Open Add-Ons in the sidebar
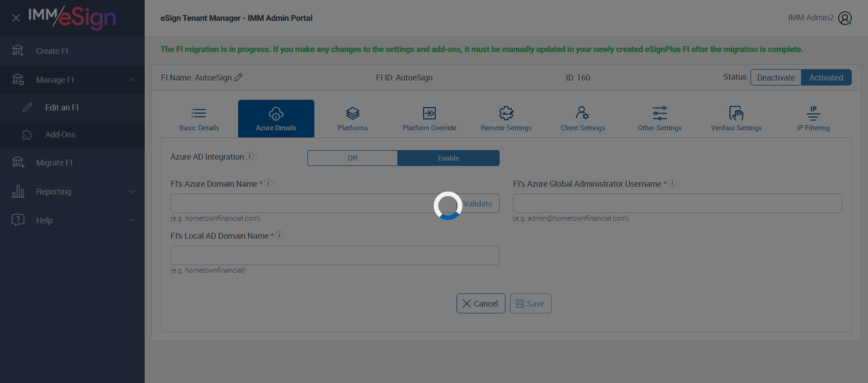The width and height of the screenshot is (868, 383). point(72,135)
